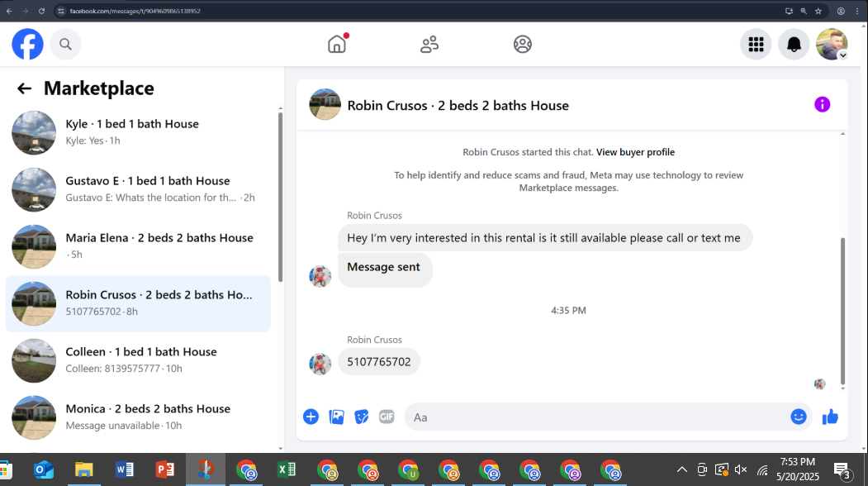Open the Chrome profile icon in the browser toolbar

841,11
